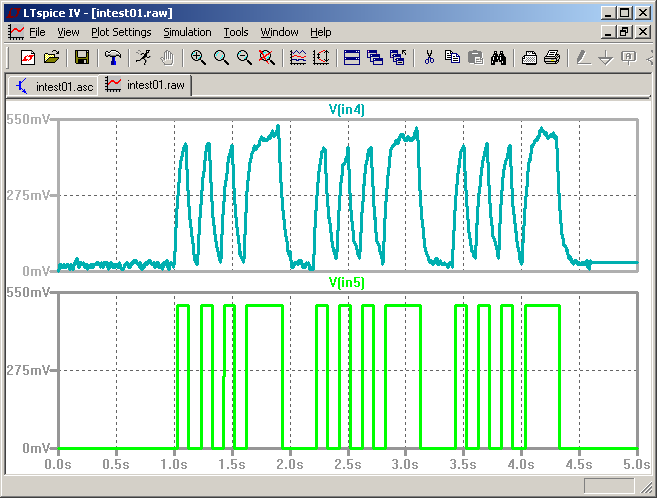Open the Simulation menu

[x=187, y=32]
